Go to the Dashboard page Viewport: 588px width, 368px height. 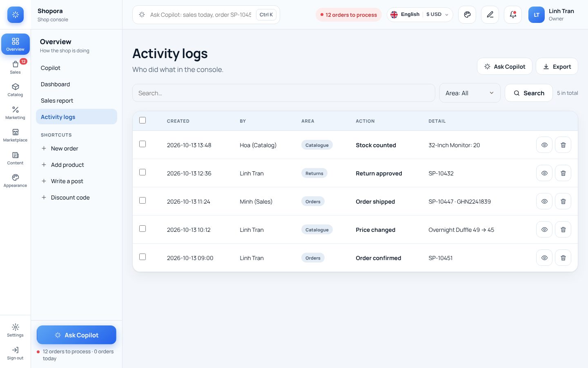76,84
